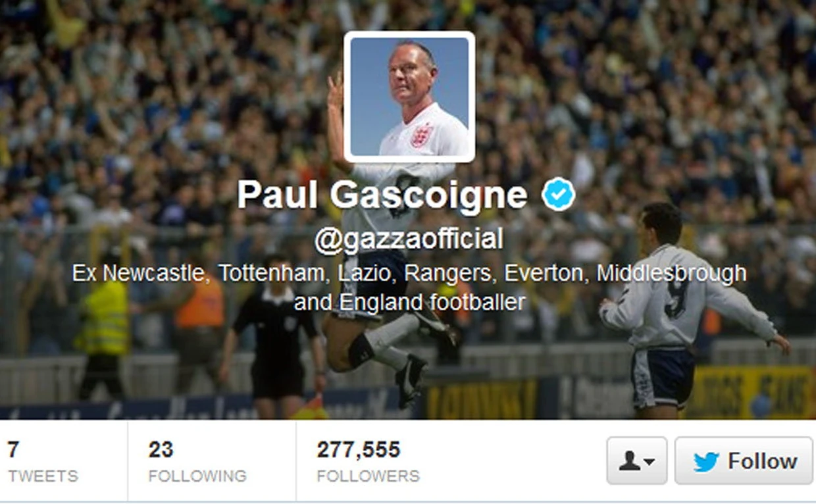Click the Twitter bird icon in Follow button

(706, 462)
